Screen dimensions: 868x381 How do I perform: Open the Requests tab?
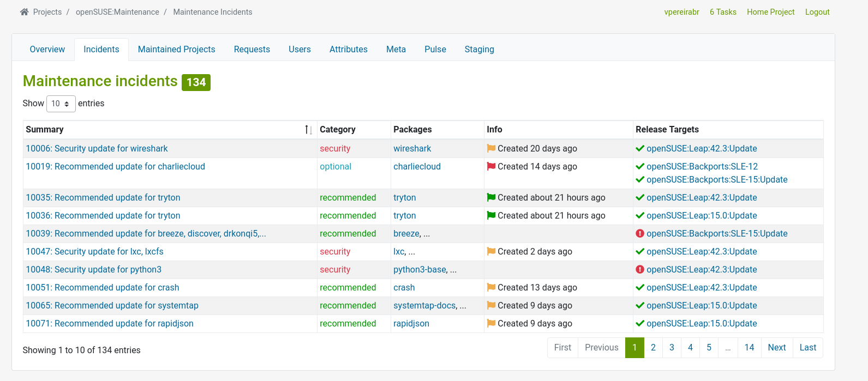(x=252, y=49)
